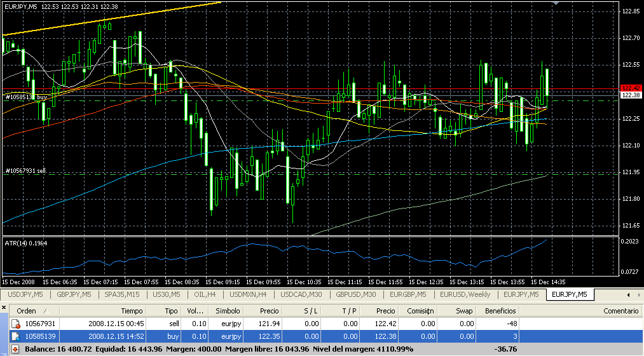Close the terminal panel with the X

(x=4, y=307)
